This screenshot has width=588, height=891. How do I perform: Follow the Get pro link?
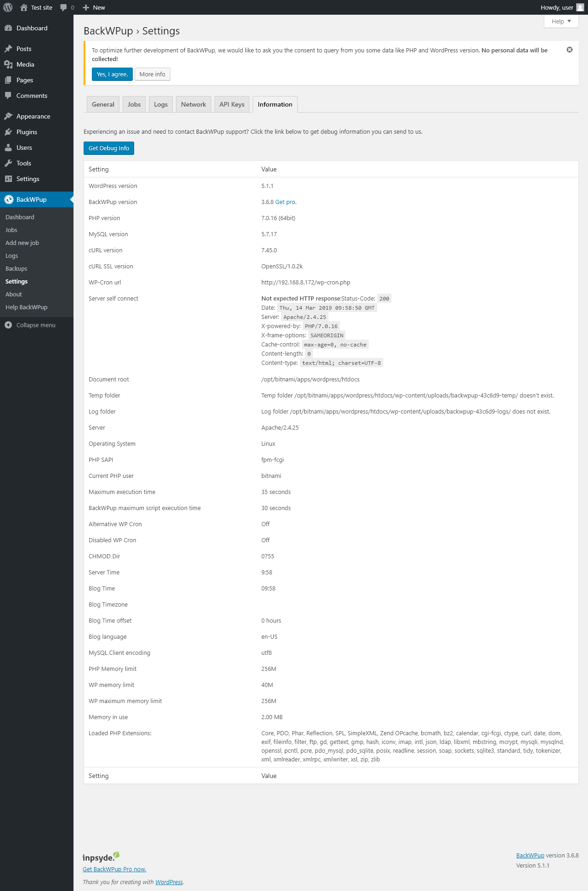point(286,202)
